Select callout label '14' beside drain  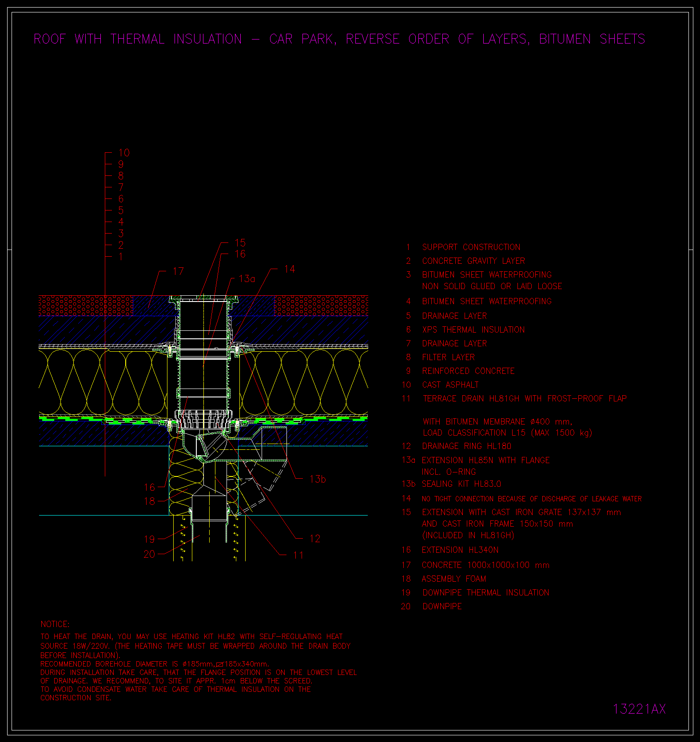pos(290,269)
